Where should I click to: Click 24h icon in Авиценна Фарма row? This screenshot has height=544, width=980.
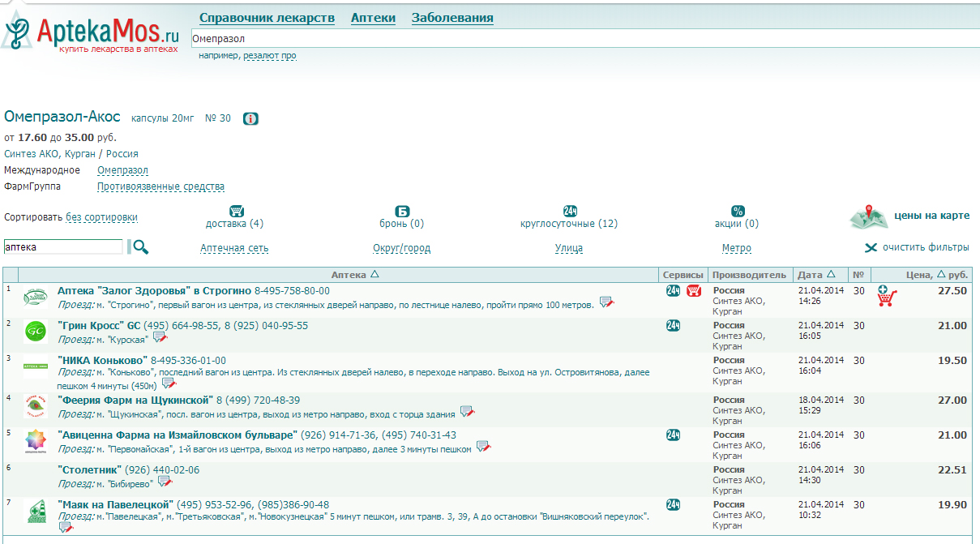(673, 435)
